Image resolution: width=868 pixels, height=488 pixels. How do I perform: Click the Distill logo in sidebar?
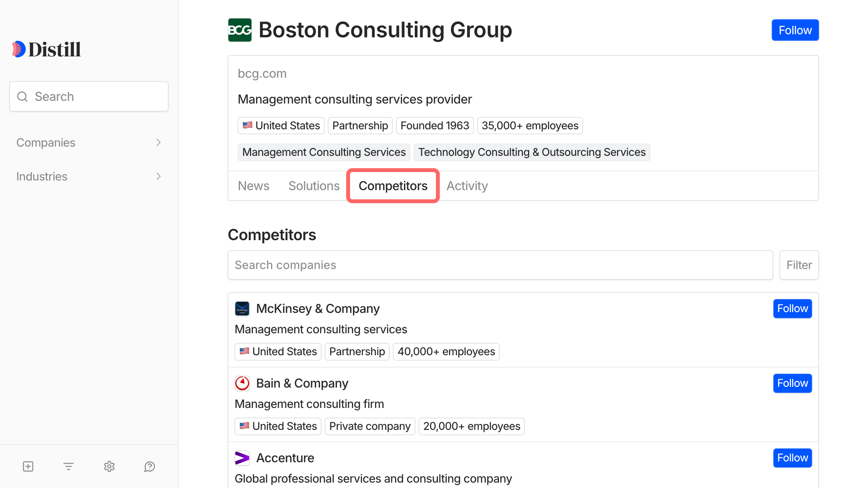[x=47, y=49]
